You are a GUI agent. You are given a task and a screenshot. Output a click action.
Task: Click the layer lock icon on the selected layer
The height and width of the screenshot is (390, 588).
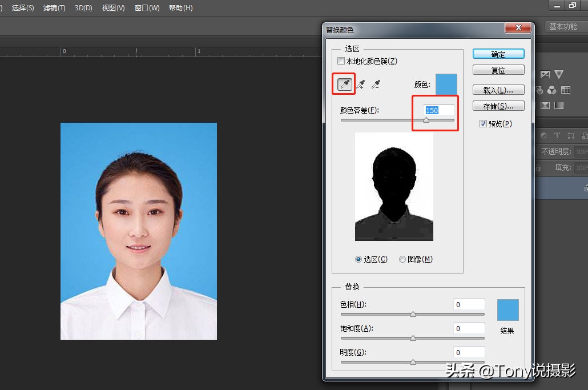tap(586, 187)
